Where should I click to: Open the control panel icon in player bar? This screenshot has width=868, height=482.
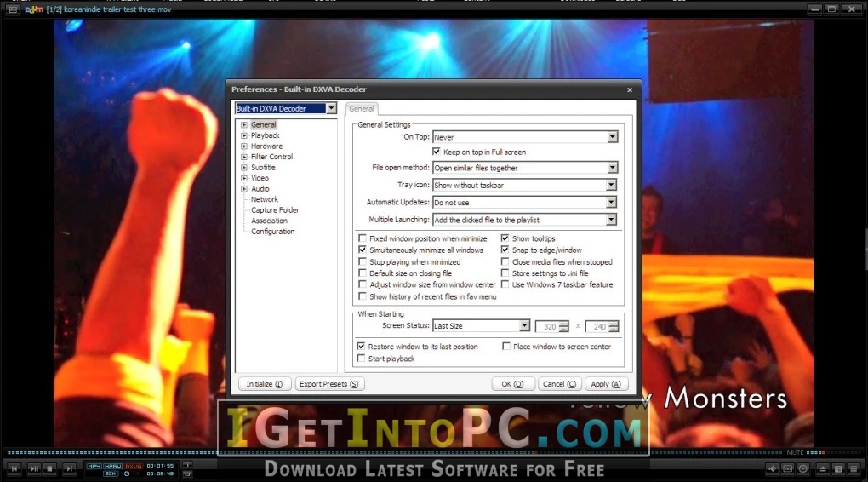[x=839, y=468]
